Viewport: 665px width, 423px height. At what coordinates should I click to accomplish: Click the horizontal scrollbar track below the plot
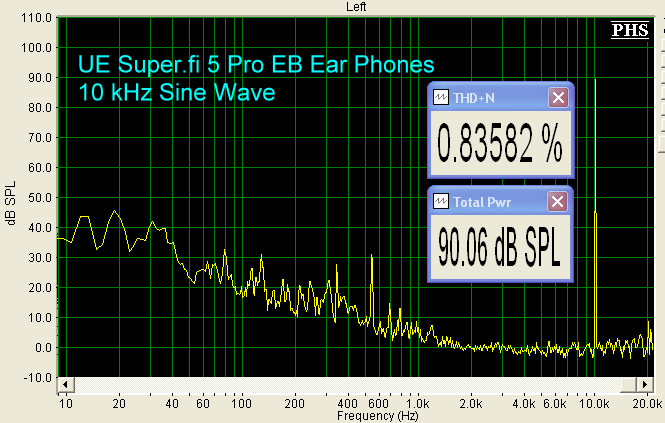pos(350,384)
